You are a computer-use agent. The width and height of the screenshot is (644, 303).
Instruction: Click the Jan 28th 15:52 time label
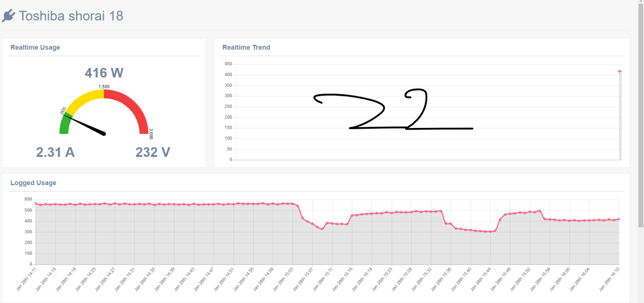point(520,279)
